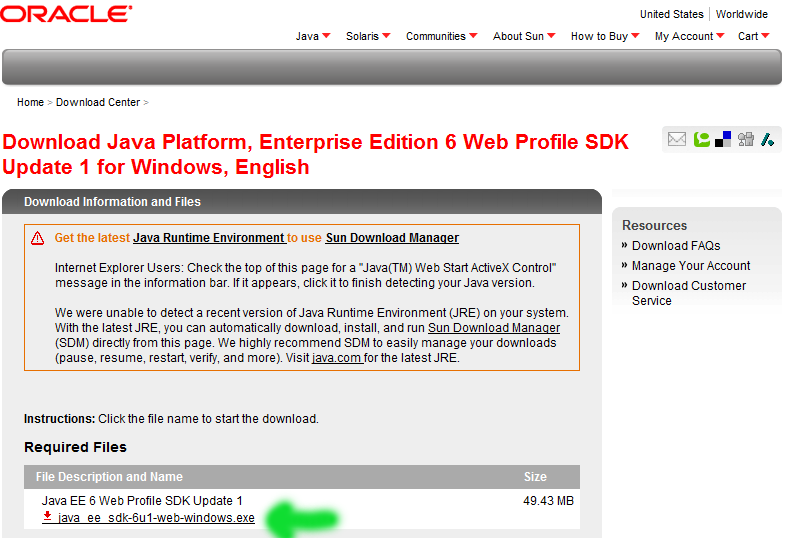
Task: Click the warning triangle icon in the notice box
Action: click(x=38, y=238)
